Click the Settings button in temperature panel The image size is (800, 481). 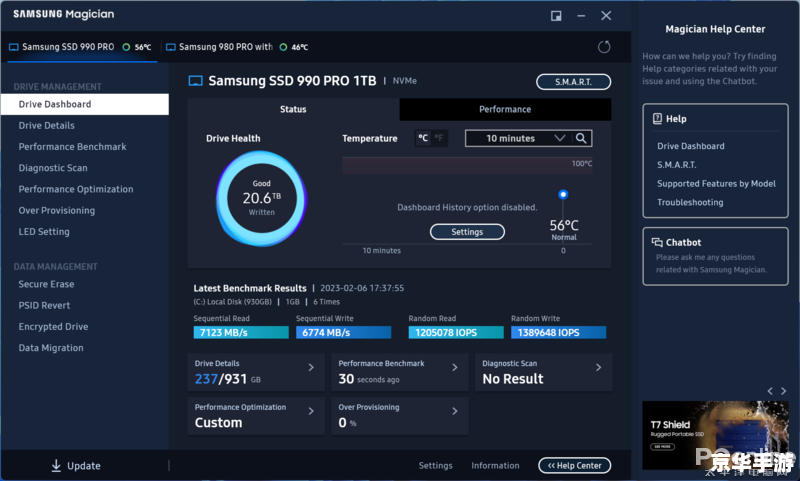pos(467,232)
